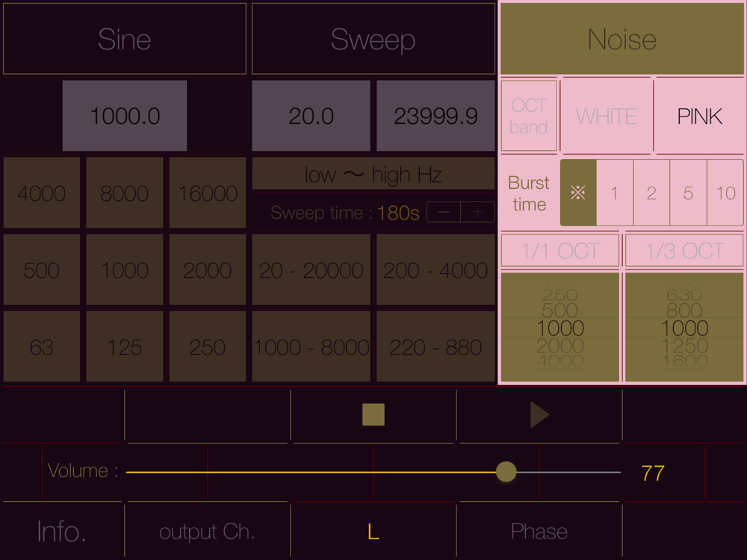
Task: Choose sweep range 200 - 4000
Action: (x=436, y=270)
